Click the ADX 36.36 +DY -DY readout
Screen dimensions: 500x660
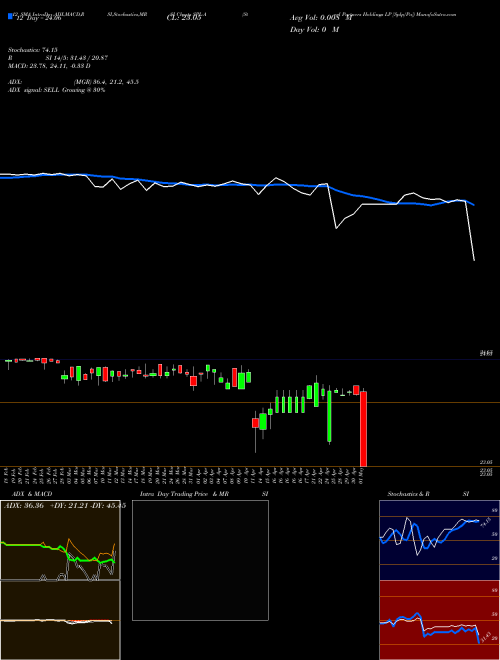pos(64,506)
